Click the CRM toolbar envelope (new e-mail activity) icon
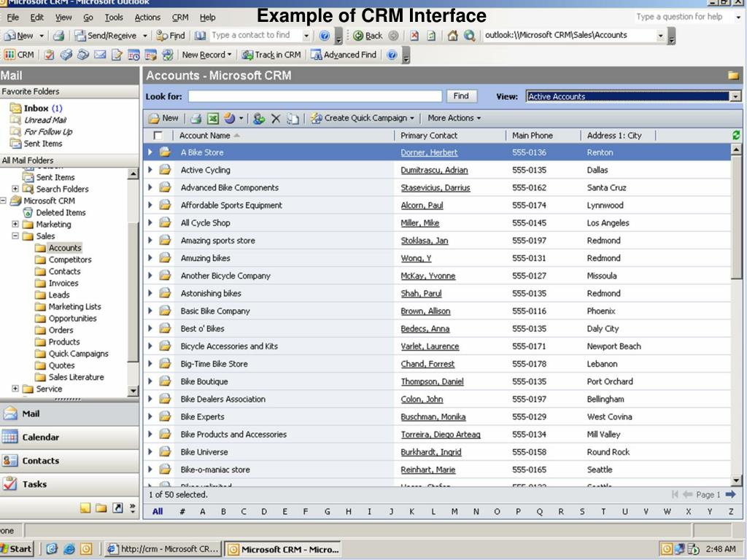Screen dimensions: 747x560 pos(99,55)
